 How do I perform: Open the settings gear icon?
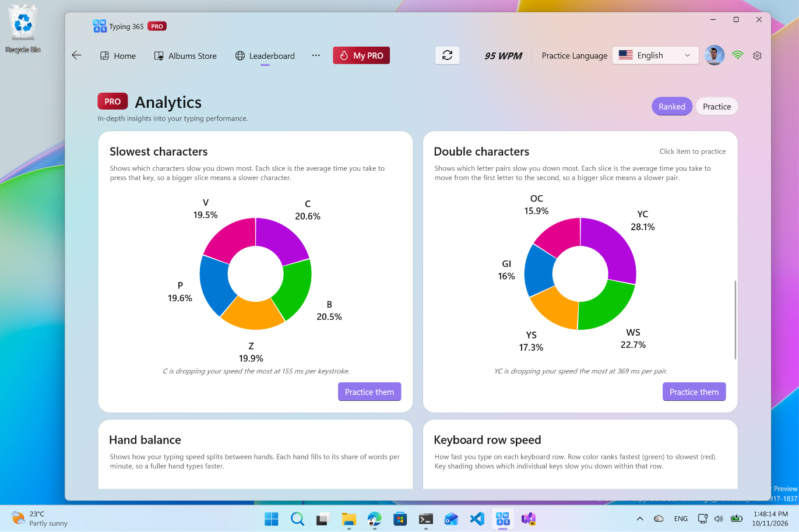coord(757,55)
